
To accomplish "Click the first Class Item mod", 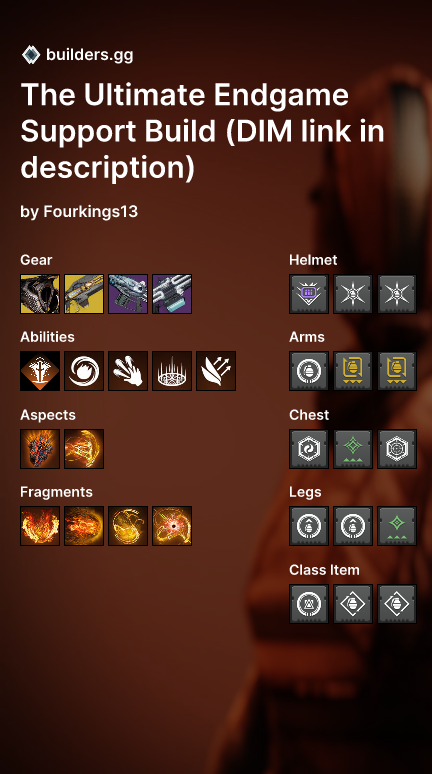I will click(309, 604).
